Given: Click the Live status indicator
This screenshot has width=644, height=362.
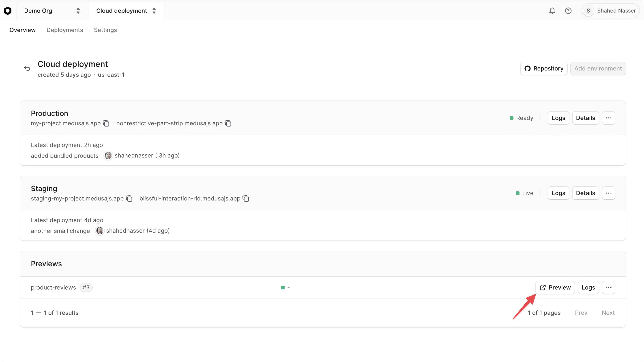Looking at the screenshot, I should pyautogui.click(x=524, y=193).
